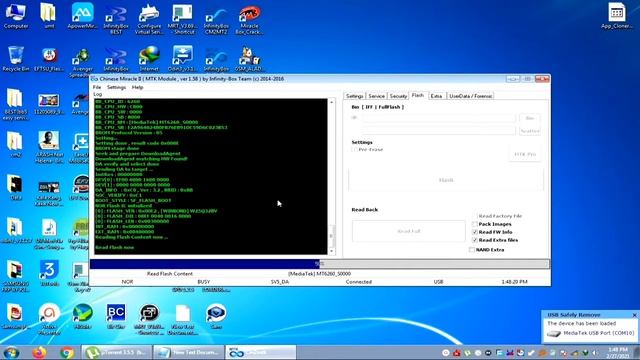Image resolution: width=640 pixels, height=360 pixels.
Task: Open the BEST BB5 easy service folder
Action: tap(16, 104)
